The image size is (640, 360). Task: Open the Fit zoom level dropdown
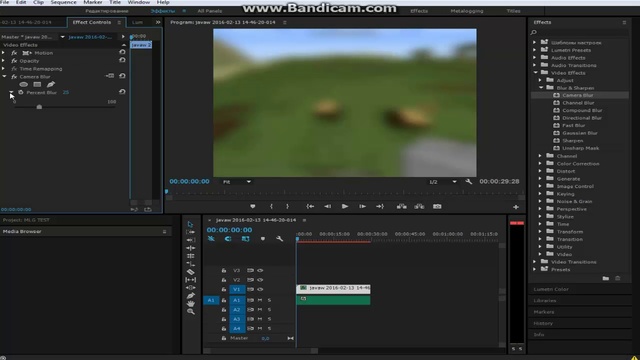[237, 182]
